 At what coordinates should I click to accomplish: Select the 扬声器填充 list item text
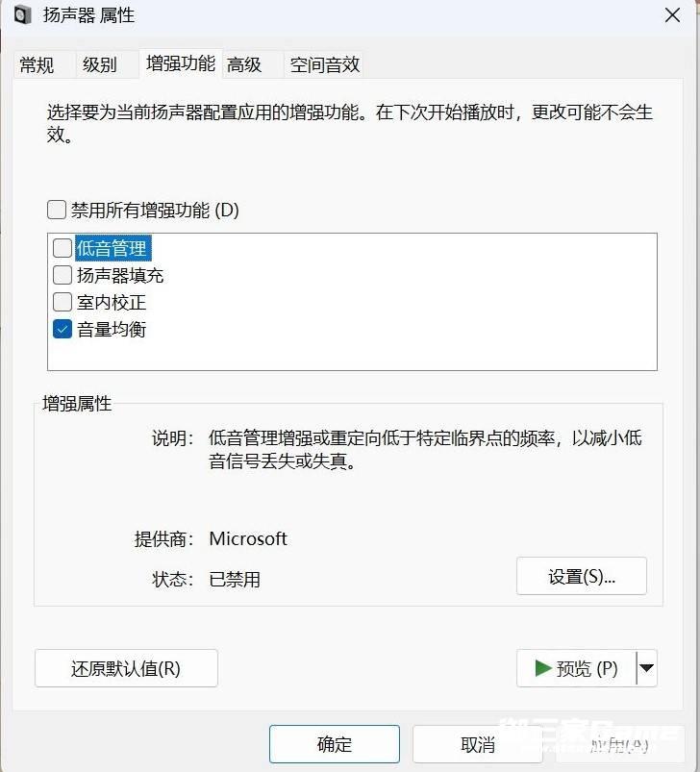(120, 275)
